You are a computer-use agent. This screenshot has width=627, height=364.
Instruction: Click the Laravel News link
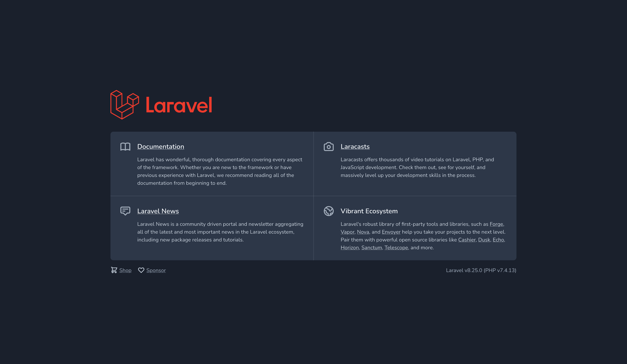pyautogui.click(x=158, y=211)
